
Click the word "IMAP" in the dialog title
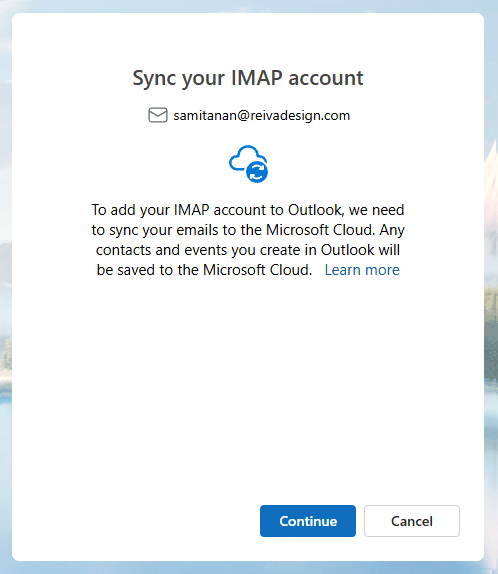(257, 78)
